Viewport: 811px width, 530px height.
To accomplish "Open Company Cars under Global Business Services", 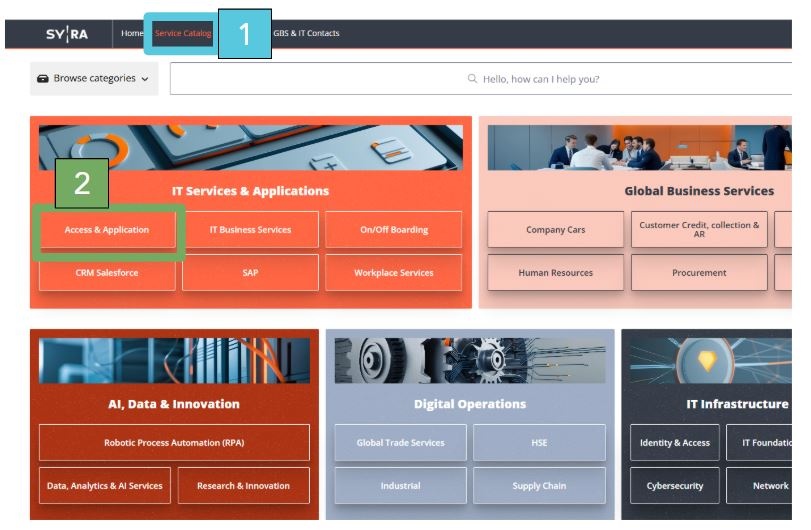I will 555,230.
